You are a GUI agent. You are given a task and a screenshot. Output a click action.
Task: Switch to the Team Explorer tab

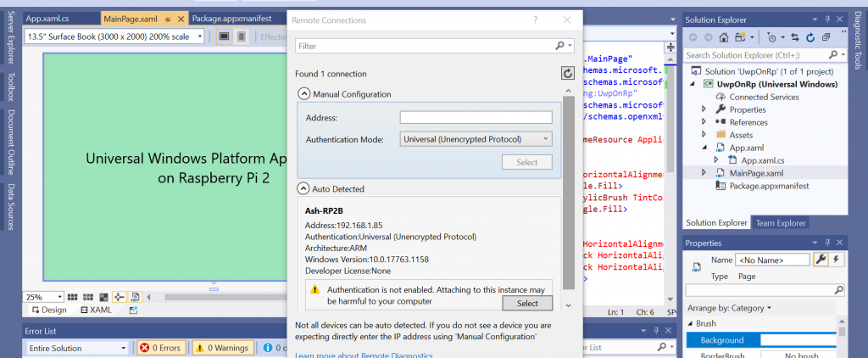tap(781, 223)
